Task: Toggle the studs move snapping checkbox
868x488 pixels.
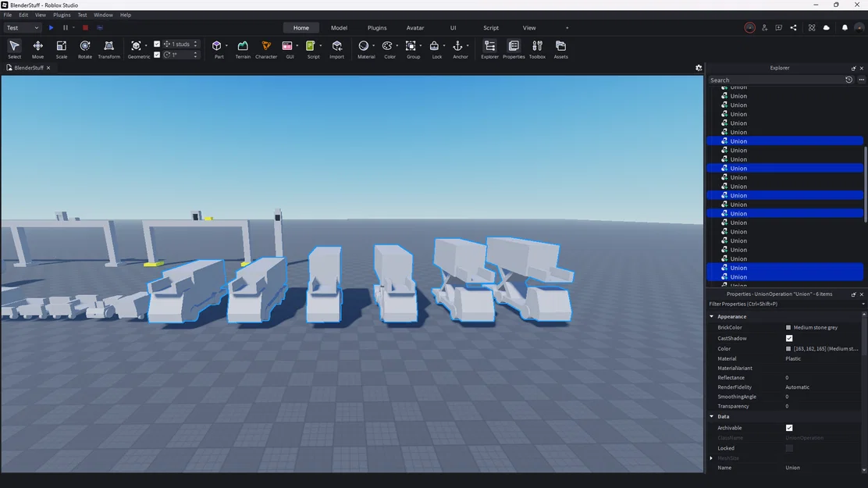Action: pyautogui.click(x=157, y=44)
